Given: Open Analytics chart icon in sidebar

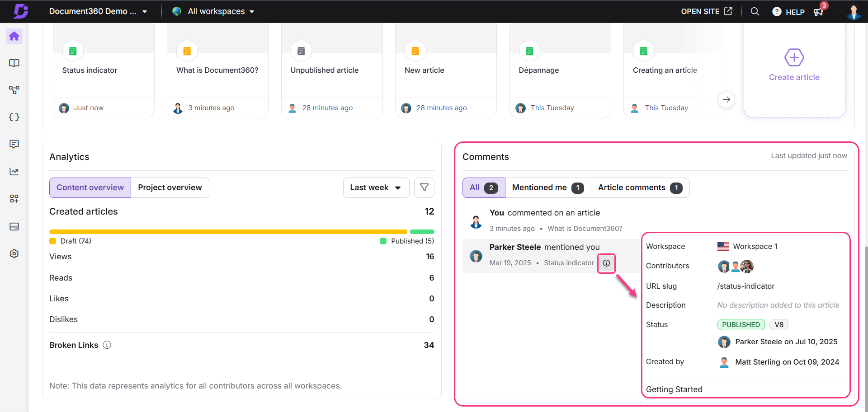Looking at the screenshot, I should click(x=14, y=172).
